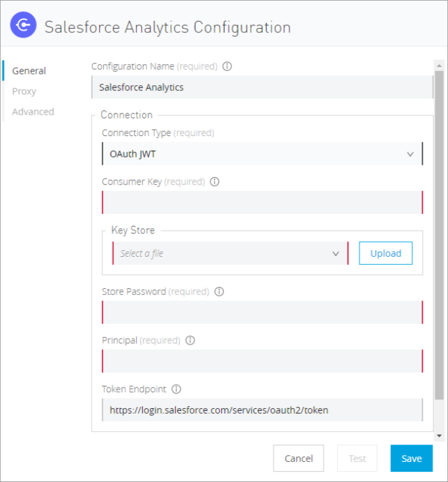Save the configuration
Screen dimensions: 448x482
point(411,459)
